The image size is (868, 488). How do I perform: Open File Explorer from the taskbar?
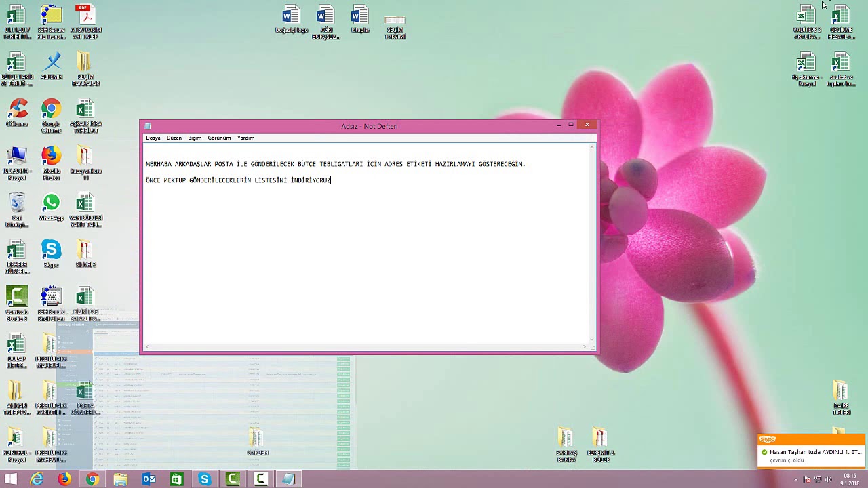coord(121,479)
